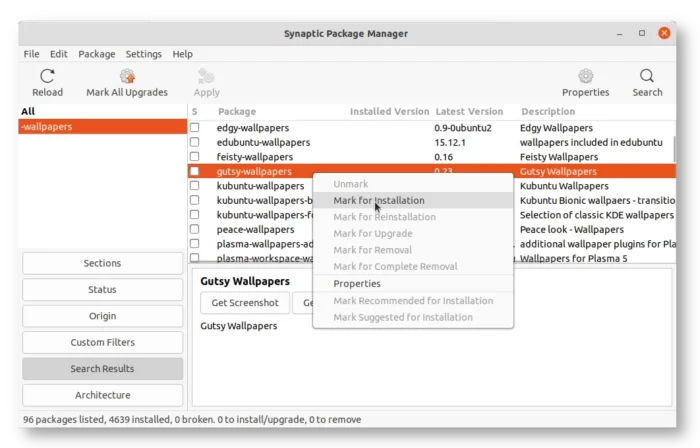Click the Reload toolbar icon
The image size is (700, 448).
click(x=47, y=76)
